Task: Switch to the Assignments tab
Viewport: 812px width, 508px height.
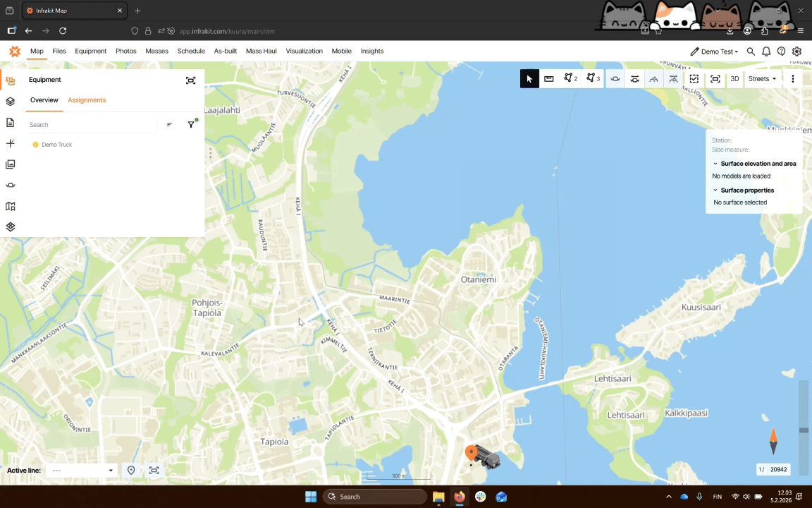Action: click(x=87, y=100)
